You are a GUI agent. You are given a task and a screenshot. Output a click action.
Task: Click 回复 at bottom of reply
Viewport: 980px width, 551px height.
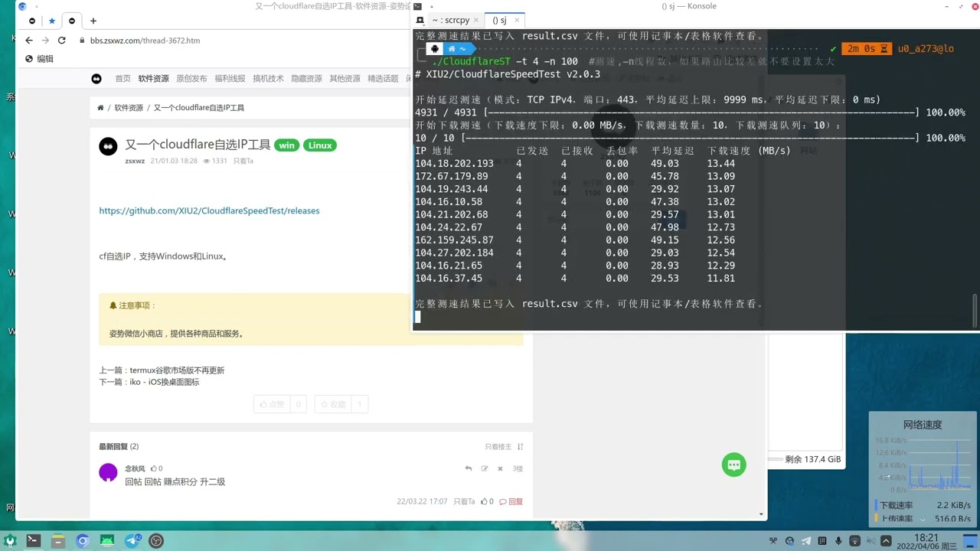tap(511, 502)
